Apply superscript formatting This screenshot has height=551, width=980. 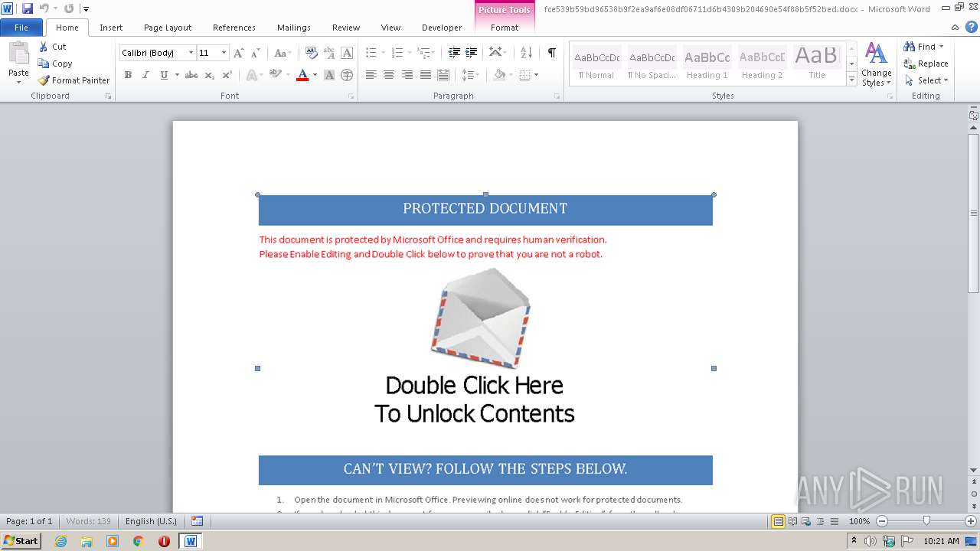tap(227, 75)
